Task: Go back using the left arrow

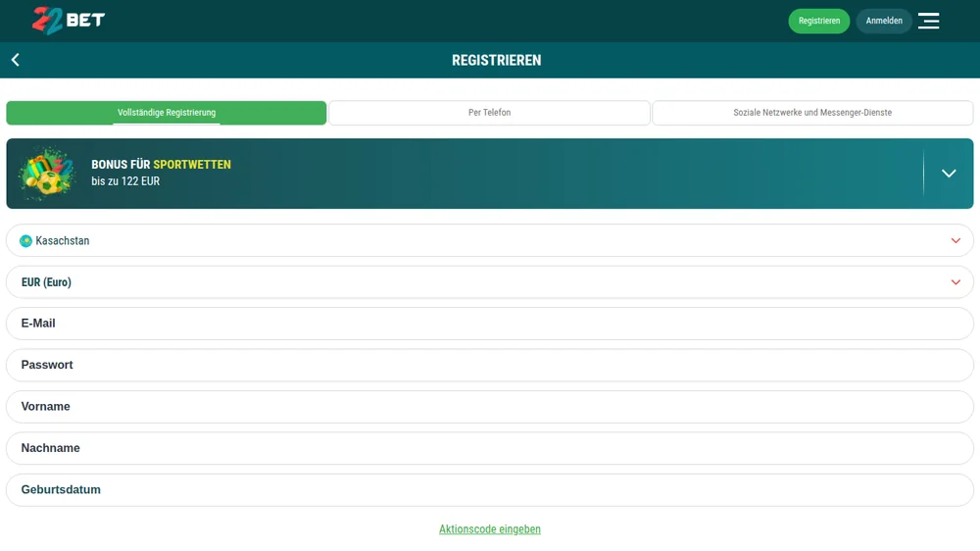Action: (16, 60)
